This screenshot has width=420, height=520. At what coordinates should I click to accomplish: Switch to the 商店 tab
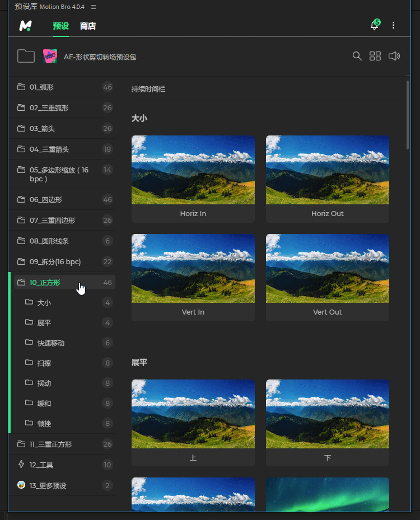(x=88, y=26)
